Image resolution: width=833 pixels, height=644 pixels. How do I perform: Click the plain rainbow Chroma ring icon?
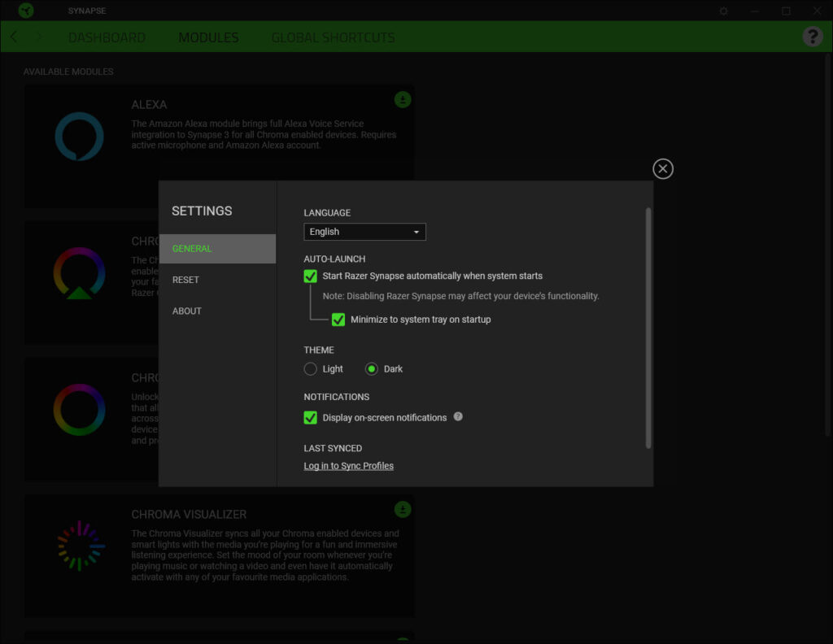point(79,410)
